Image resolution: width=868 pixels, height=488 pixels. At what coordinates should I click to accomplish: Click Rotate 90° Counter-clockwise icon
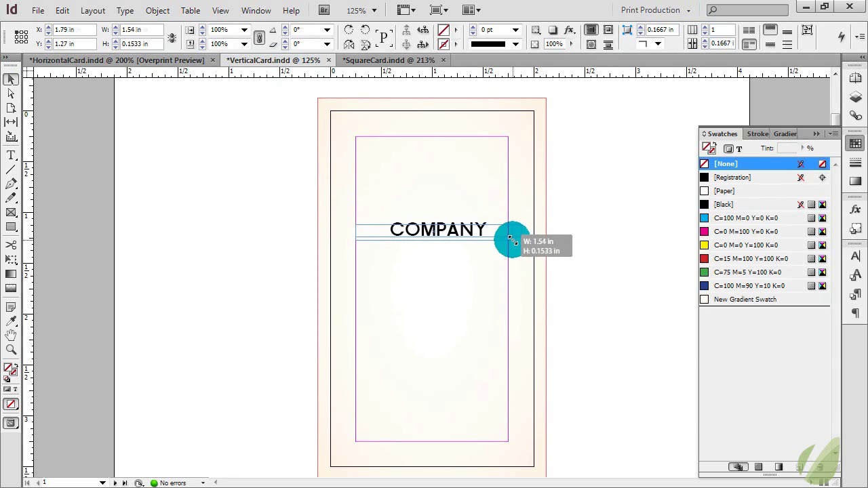[365, 30]
